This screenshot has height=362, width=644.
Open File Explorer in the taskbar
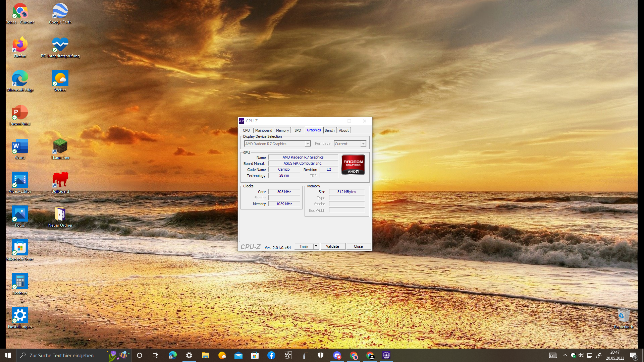coord(205,355)
